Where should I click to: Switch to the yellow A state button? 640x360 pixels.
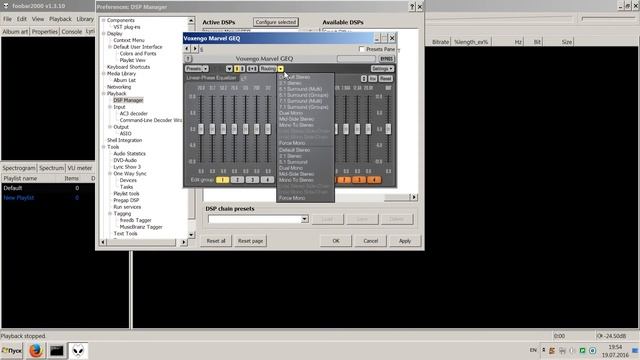237,69
